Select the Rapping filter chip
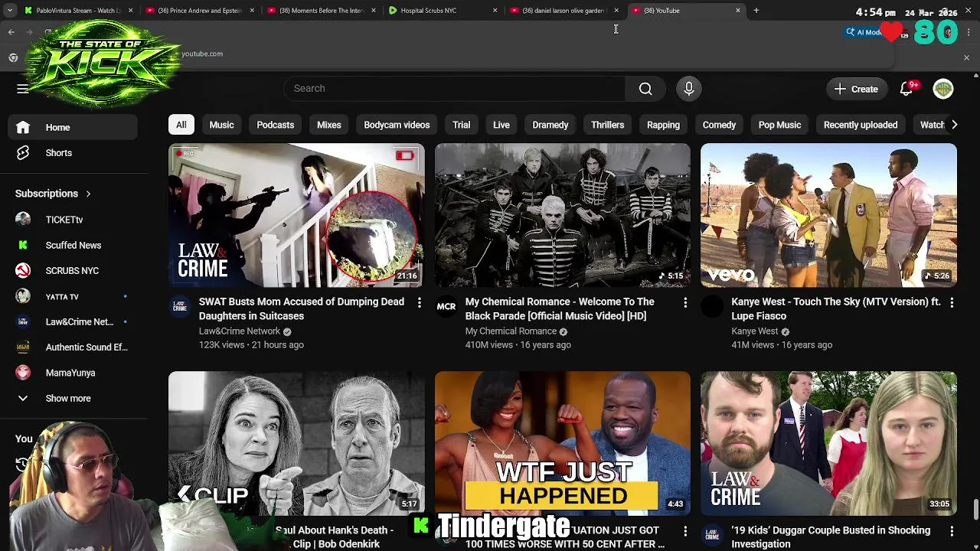This screenshot has width=980, height=551. [x=663, y=125]
